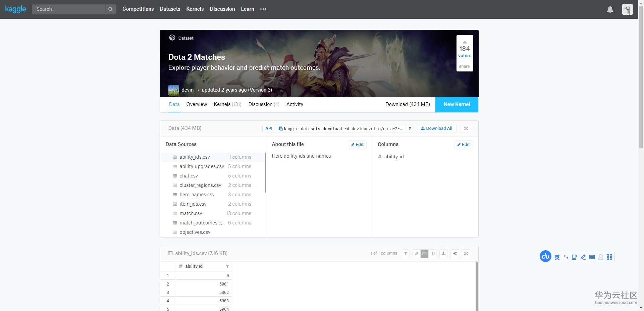The height and width of the screenshot is (311, 644).
Task: Click Download (434 MB)
Action: (408, 104)
